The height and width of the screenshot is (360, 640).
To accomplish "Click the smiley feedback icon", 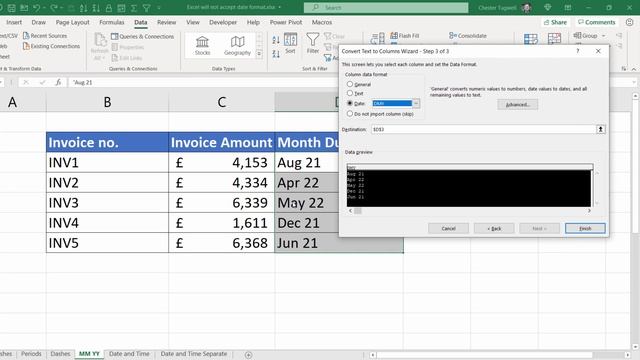I will coord(630,22).
